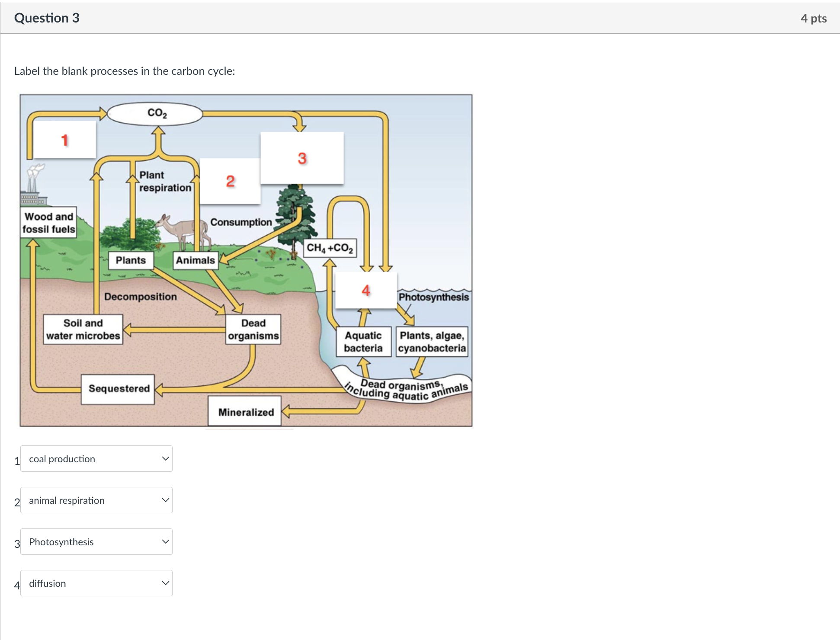Click the Aquatic bacteria label box
Image resolution: width=840 pixels, height=640 pixels.
coord(363,342)
